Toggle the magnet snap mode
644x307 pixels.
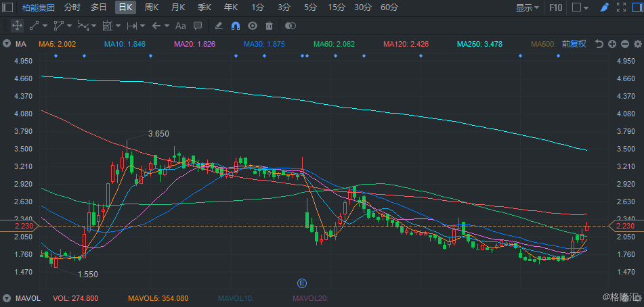pos(236,26)
